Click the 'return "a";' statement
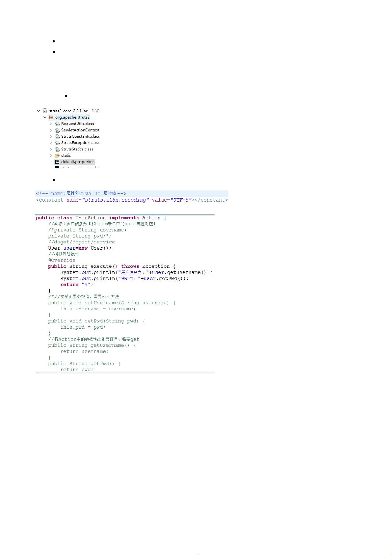 point(77,285)
